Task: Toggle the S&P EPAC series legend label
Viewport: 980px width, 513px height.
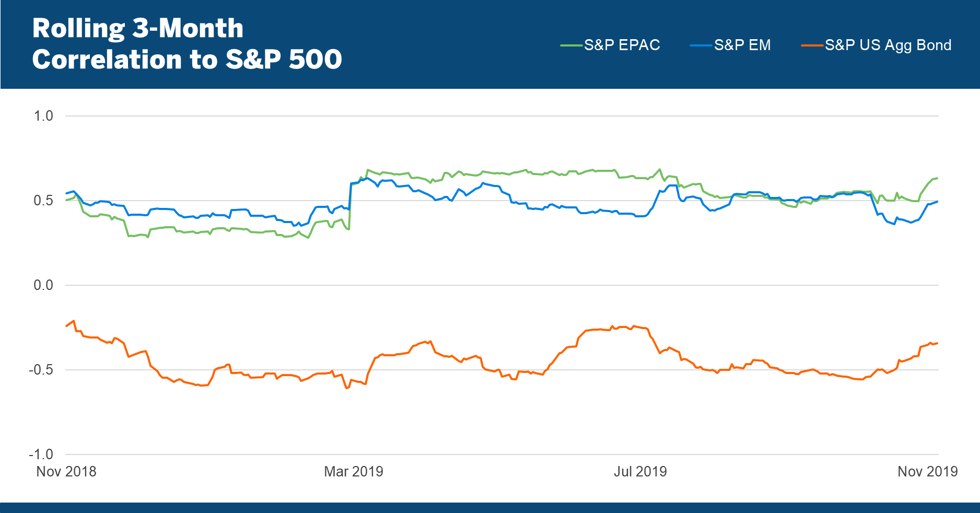Action: point(622,45)
